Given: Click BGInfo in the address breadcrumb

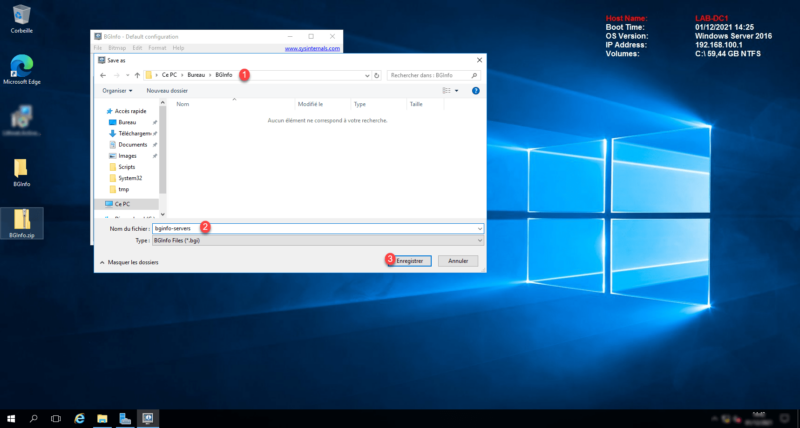Looking at the screenshot, I should 223,75.
